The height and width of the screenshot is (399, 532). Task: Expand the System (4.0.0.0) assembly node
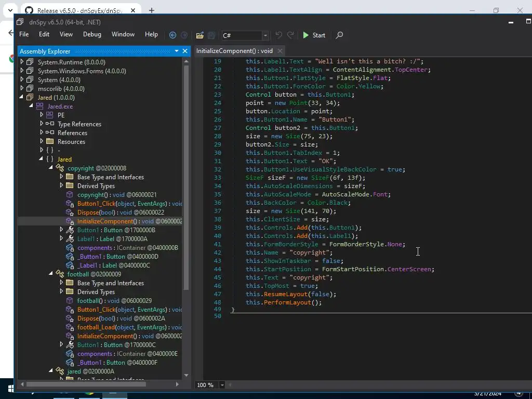click(x=22, y=79)
